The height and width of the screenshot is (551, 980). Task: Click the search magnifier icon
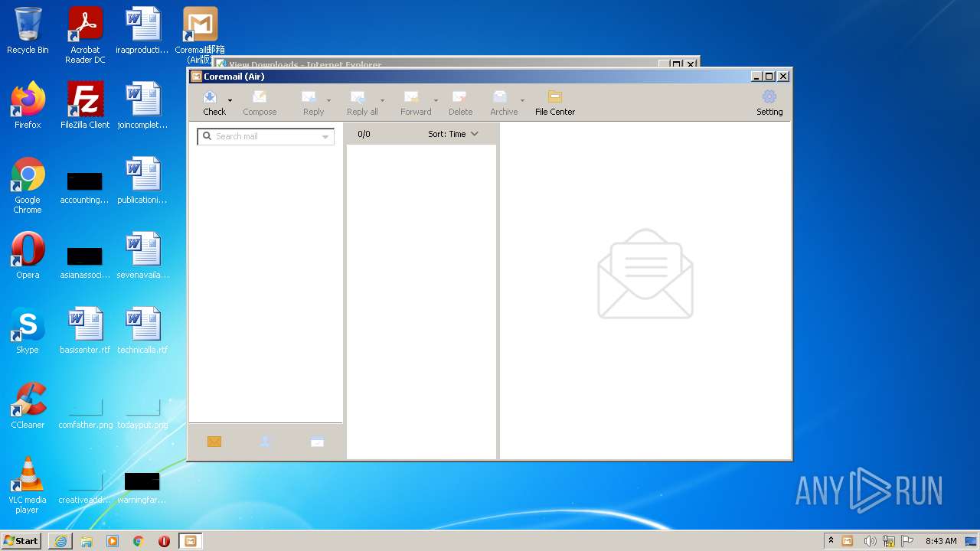pyautogui.click(x=207, y=136)
